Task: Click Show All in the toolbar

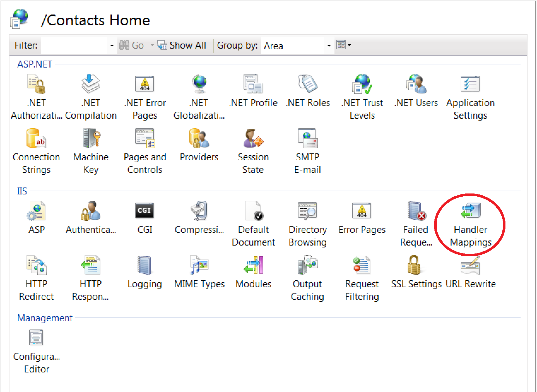Action: (182, 45)
